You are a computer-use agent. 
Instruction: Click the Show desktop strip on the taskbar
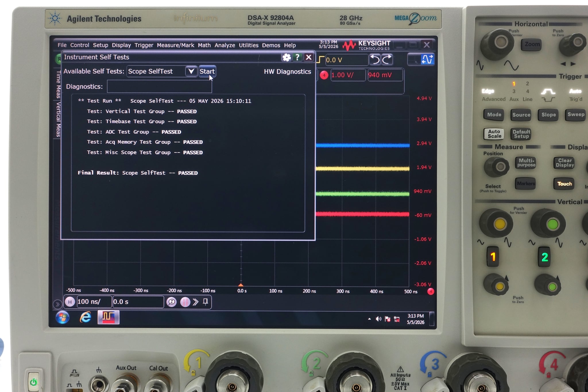pyautogui.click(x=432, y=319)
